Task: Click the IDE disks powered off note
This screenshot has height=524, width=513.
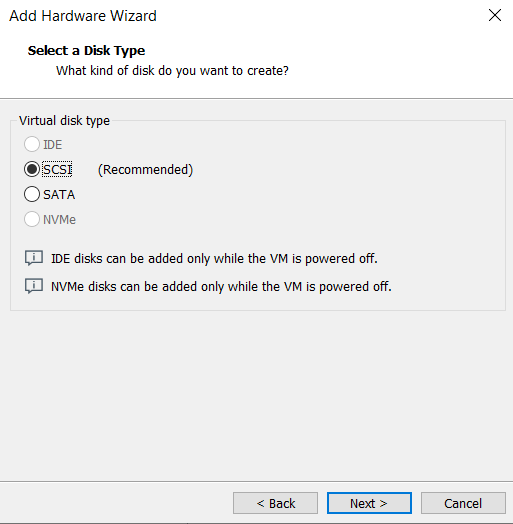Action: click(x=214, y=259)
